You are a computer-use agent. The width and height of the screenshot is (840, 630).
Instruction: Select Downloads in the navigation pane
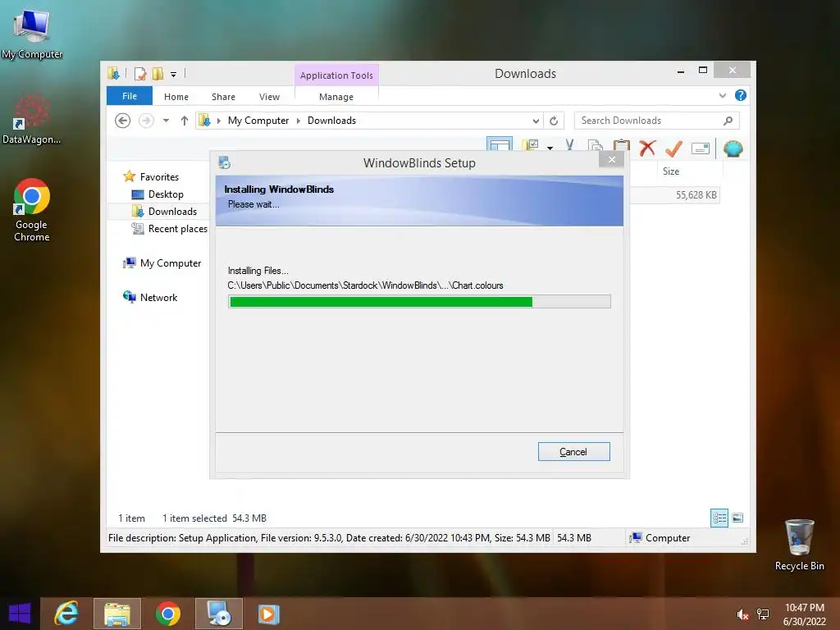[x=172, y=212]
